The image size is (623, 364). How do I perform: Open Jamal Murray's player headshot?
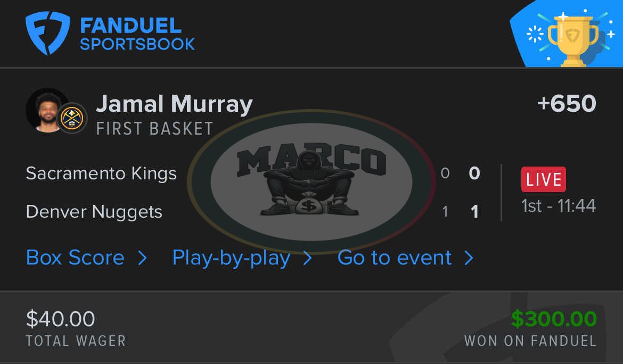(x=47, y=110)
